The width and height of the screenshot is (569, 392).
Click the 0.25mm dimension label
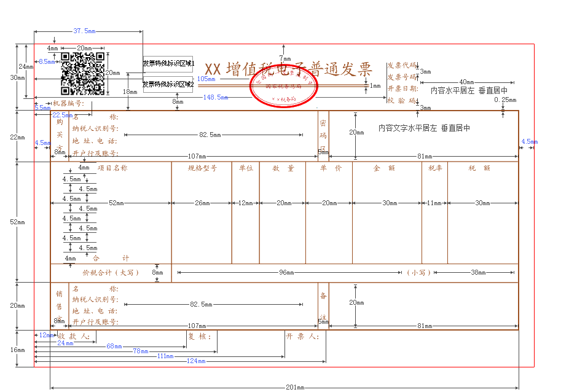[x=505, y=100]
